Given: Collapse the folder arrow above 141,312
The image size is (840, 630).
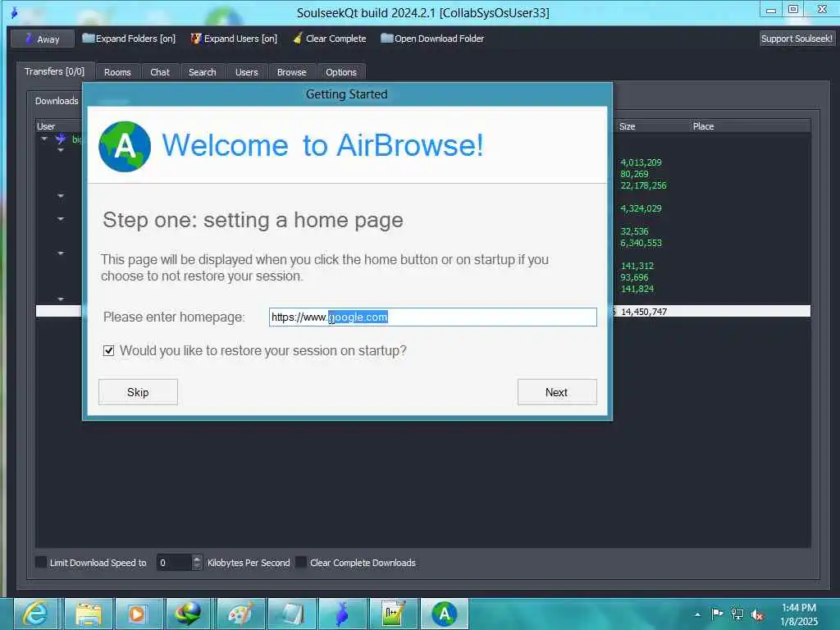Looking at the screenshot, I should [x=61, y=253].
